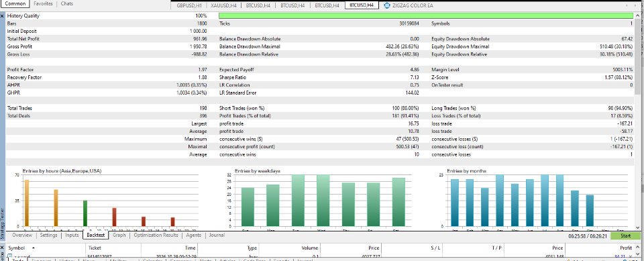Select the Profit Factor value 1.97
Viewport: 644px width, 261px height.
202,70
